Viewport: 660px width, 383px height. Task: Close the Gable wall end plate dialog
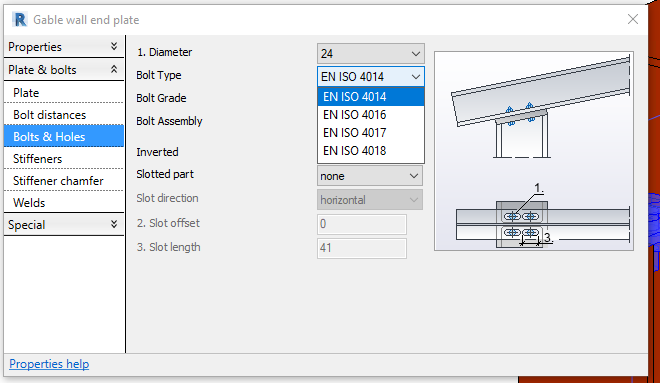pos(633,19)
